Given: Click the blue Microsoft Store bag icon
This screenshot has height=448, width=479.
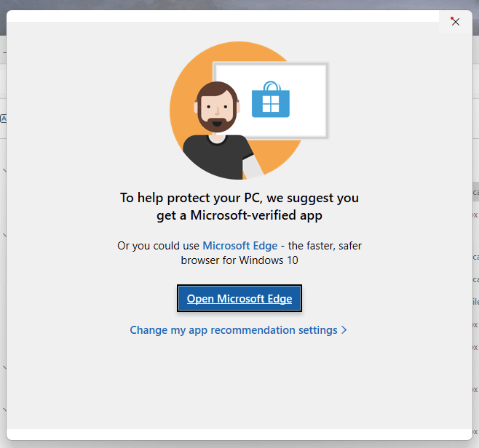Looking at the screenshot, I should click(271, 99).
